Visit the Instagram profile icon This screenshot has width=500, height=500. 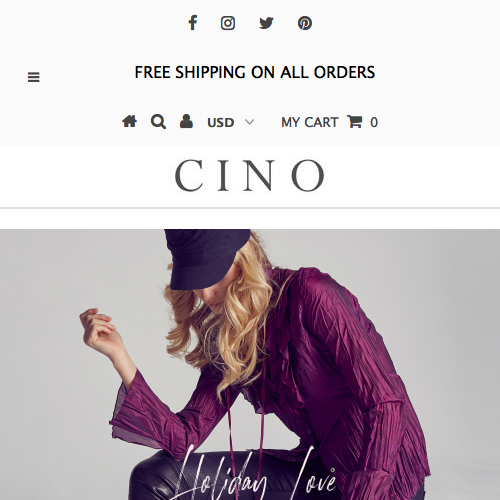click(x=228, y=23)
